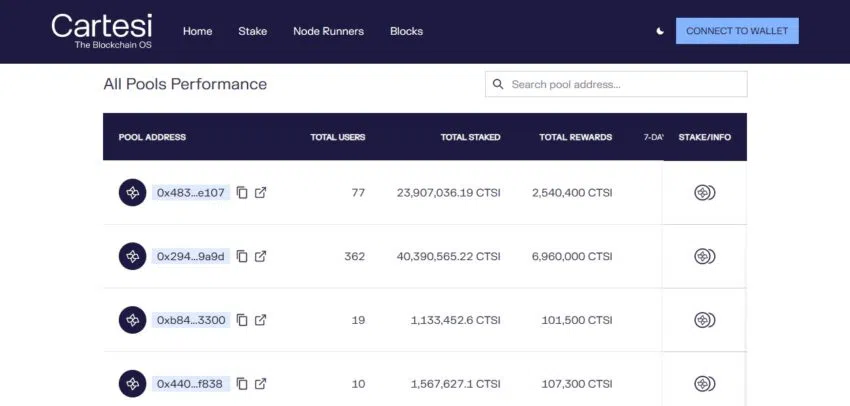Open external link for pool 0x440...f838
The image size is (850, 406).
coord(261,384)
